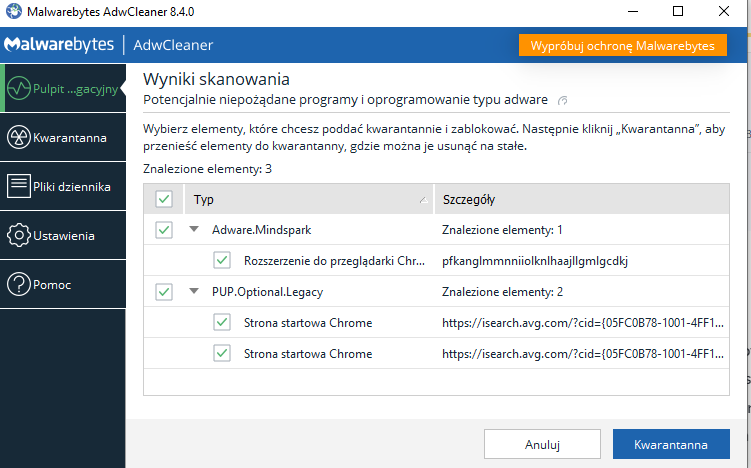Click Znalezione elementy: 1 in Mindspark row
The height and width of the screenshot is (468, 751).
click(502, 230)
